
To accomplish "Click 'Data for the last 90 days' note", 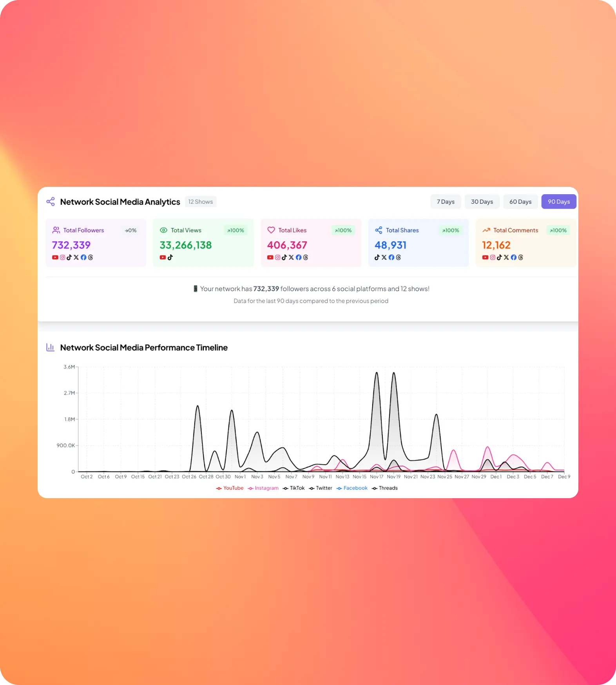I will [311, 301].
